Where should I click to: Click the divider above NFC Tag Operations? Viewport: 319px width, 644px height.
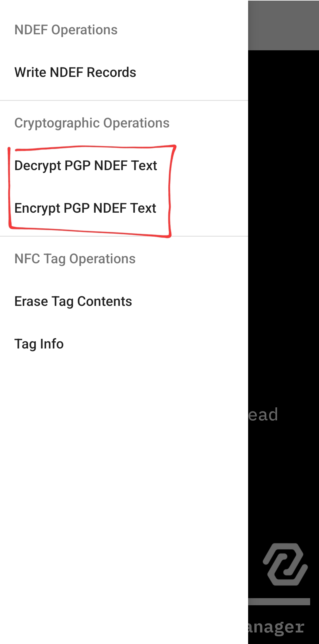coord(124,236)
